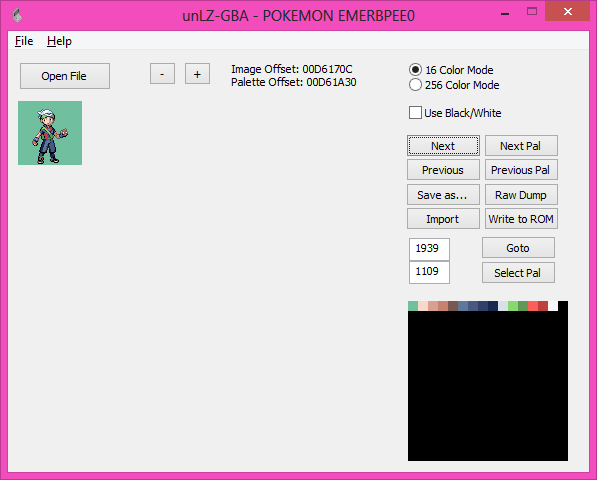Minimize the unLZ-GBA window
The image size is (597, 480).
coord(505,13)
